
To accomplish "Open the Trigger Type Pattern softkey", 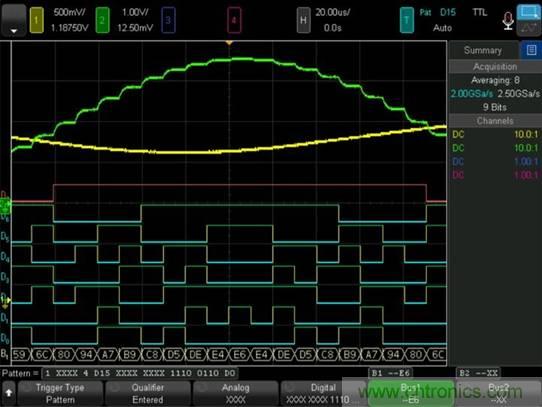I will [60, 393].
